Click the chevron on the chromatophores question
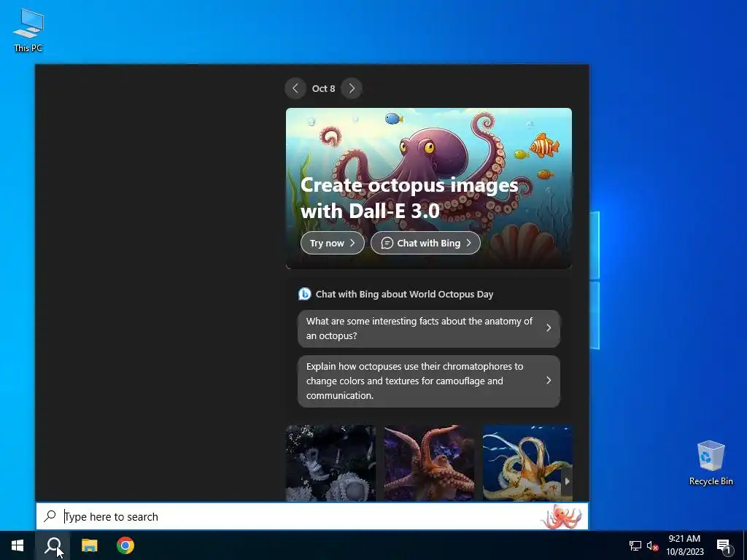This screenshot has width=747, height=560. click(549, 381)
